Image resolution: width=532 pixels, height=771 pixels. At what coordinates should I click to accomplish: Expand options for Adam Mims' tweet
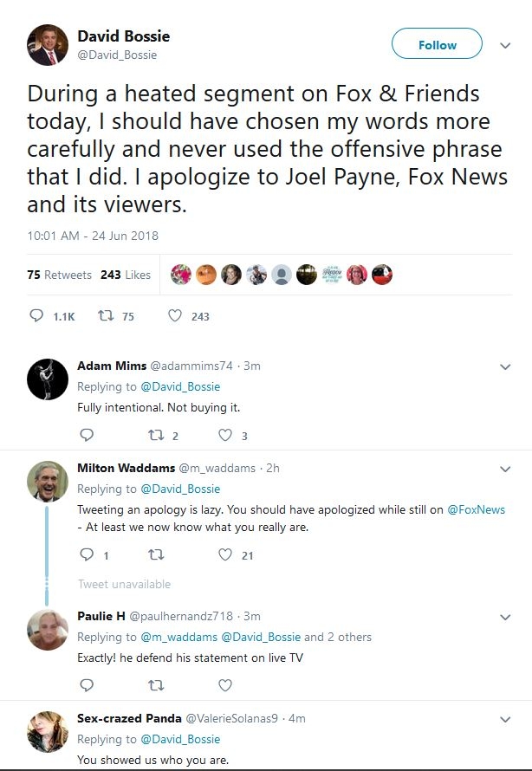[x=506, y=367]
